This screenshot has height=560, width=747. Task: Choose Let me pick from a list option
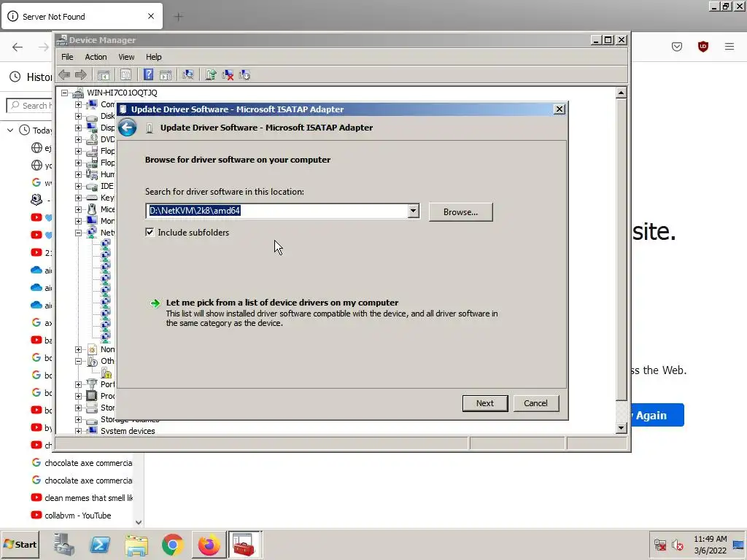(282, 303)
